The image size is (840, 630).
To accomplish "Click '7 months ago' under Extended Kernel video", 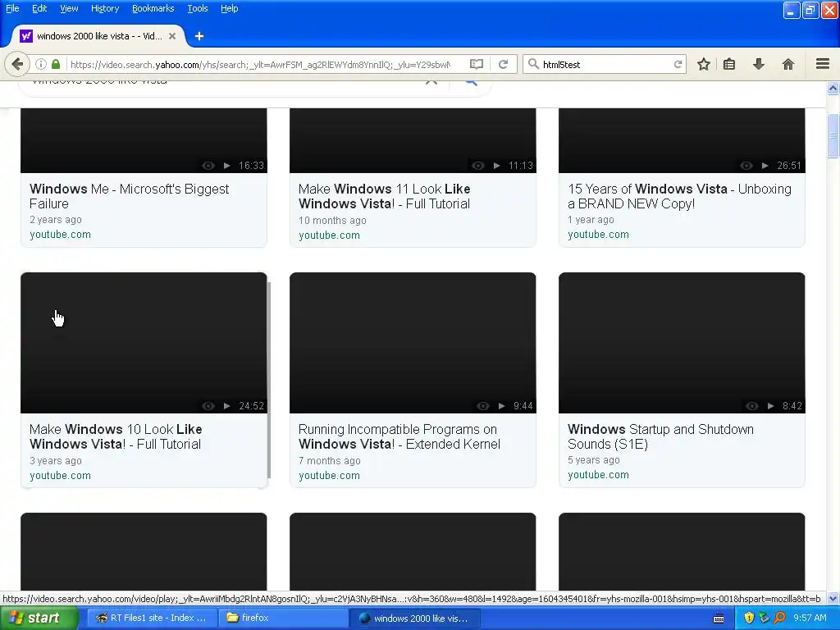I will click(330, 461).
